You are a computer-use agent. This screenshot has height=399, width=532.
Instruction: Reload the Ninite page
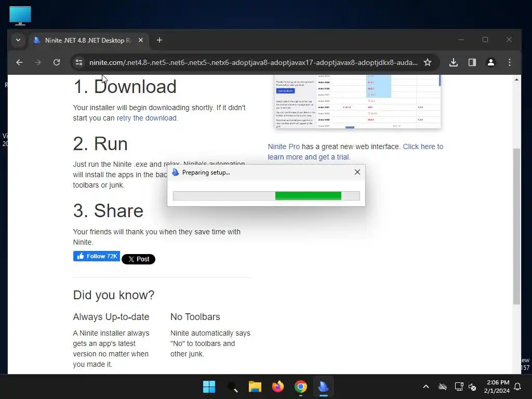coord(57,62)
